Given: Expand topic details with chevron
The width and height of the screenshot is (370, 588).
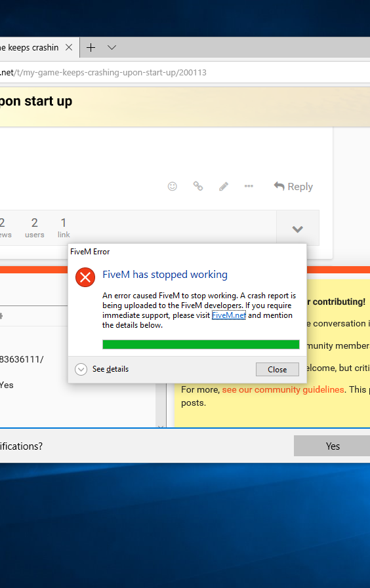Looking at the screenshot, I should [x=298, y=229].
